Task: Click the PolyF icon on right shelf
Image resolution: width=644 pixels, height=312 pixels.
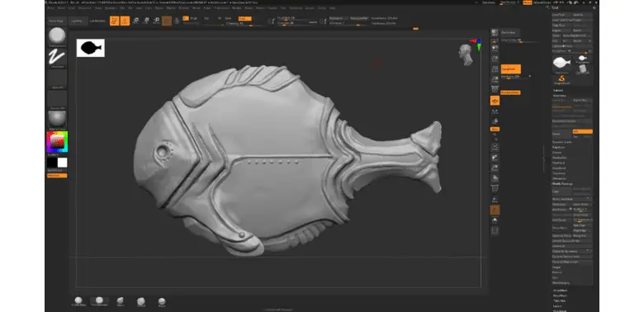Action: coord(495,188)
